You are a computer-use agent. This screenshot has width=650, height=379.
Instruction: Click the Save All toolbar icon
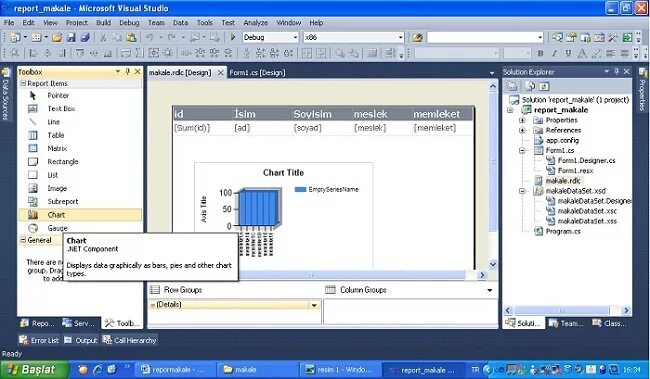pos(85,38)
